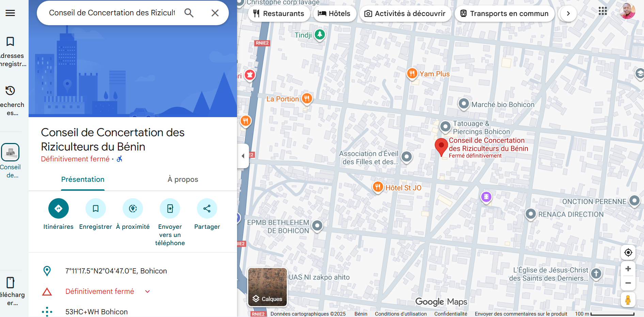Click the search magnifier icon
Screen dimensions: 644x317
tap(189, 13)
